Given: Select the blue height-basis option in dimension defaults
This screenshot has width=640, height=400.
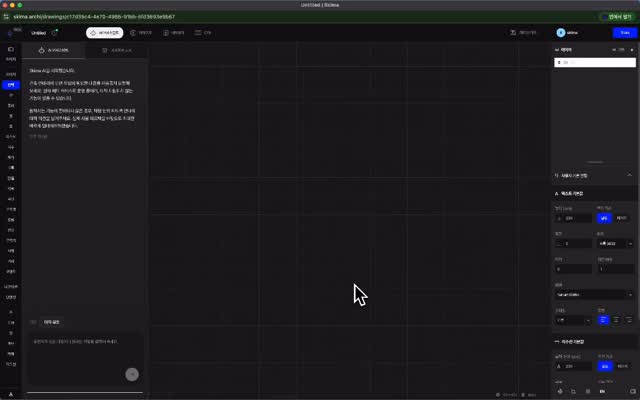Looking at the screenshot, I should tap(604, 367).
